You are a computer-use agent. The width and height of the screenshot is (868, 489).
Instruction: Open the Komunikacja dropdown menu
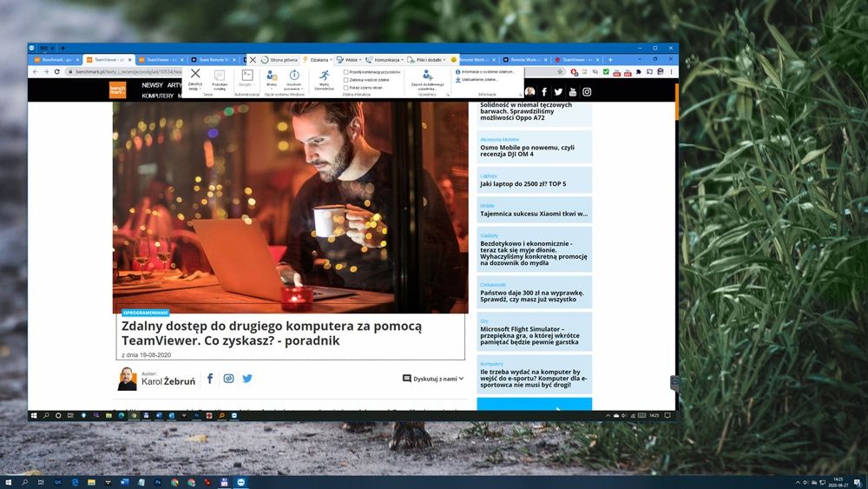click(x=385, y=60)
